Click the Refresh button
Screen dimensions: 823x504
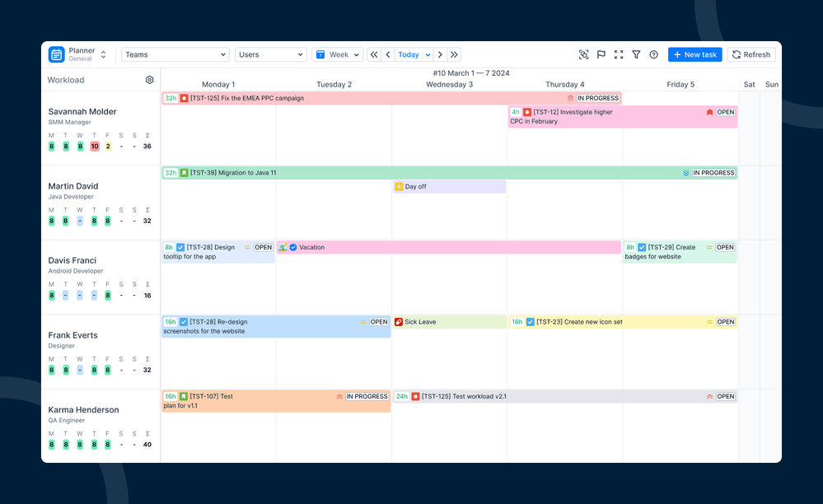[751, 54]
